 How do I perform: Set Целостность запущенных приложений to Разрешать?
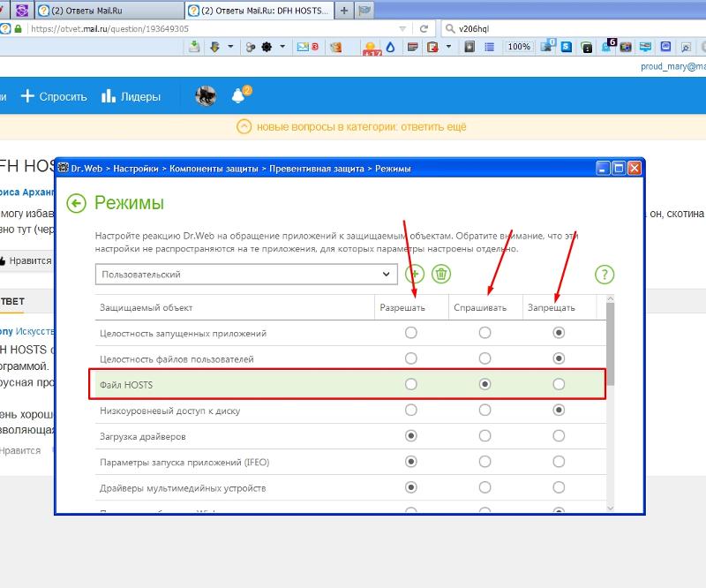tap(410, 333)
